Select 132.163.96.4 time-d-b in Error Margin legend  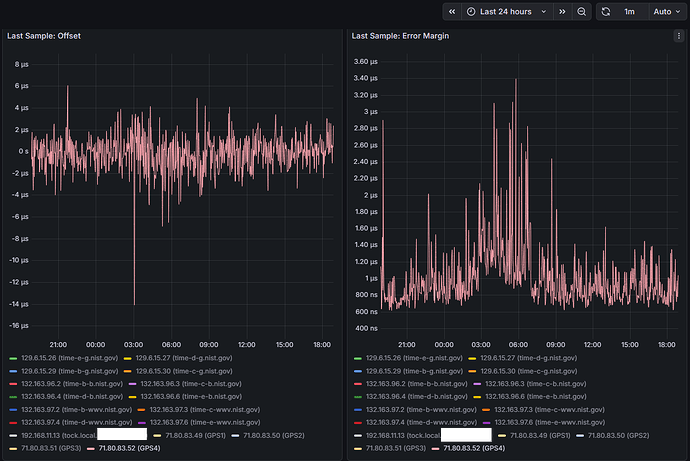point(417,396)
